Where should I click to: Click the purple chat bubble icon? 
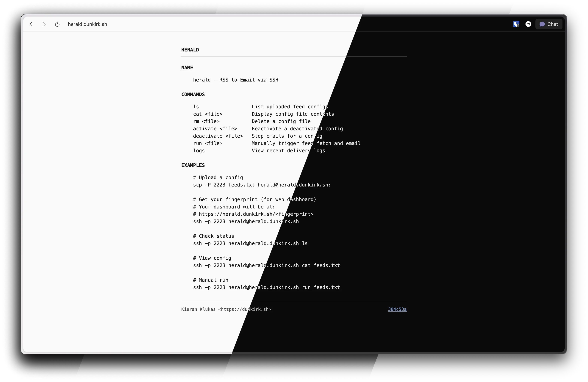point(542,24)
